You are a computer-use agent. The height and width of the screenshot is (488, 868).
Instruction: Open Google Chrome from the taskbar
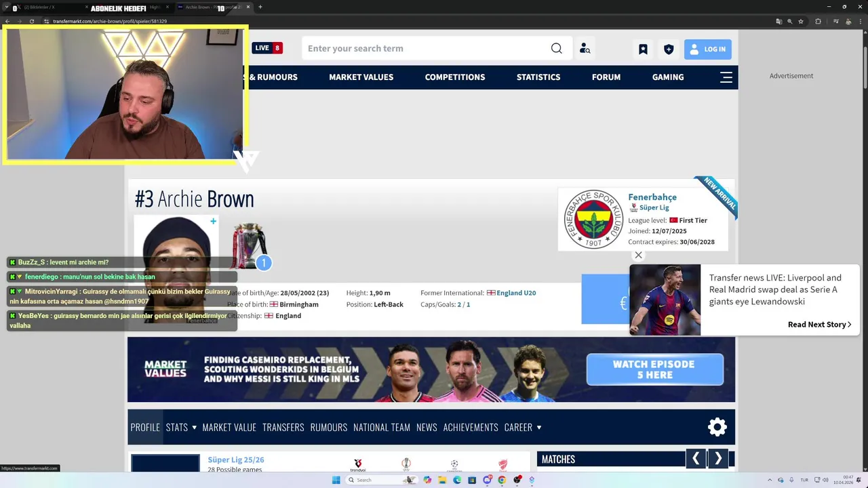coord(502,480)
